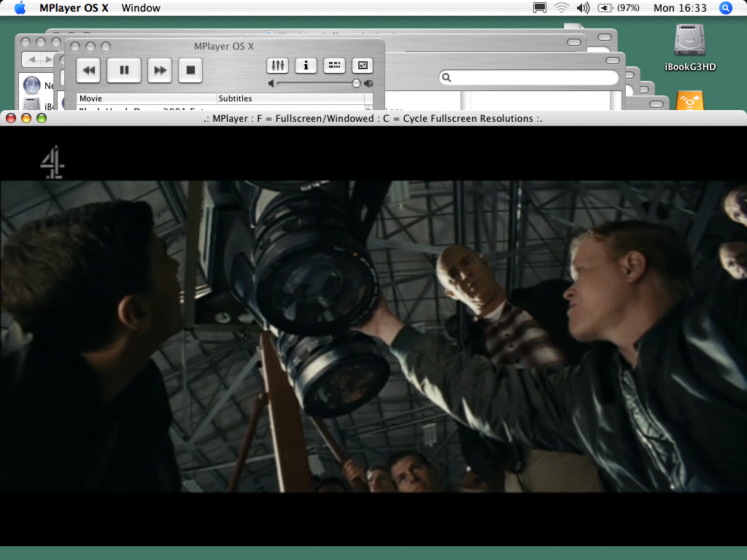Toggle fullscreen mode icon in MPlayer controller
The image size is (747, 560).
click(363, 66)
